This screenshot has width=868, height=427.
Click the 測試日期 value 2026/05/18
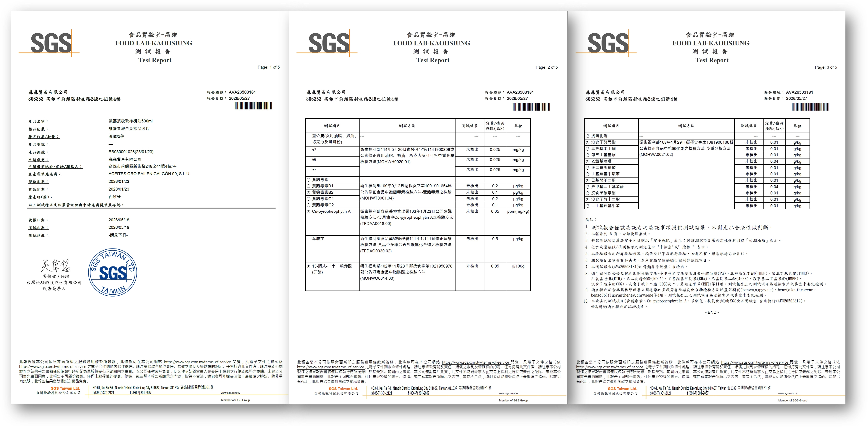point(119,227)
